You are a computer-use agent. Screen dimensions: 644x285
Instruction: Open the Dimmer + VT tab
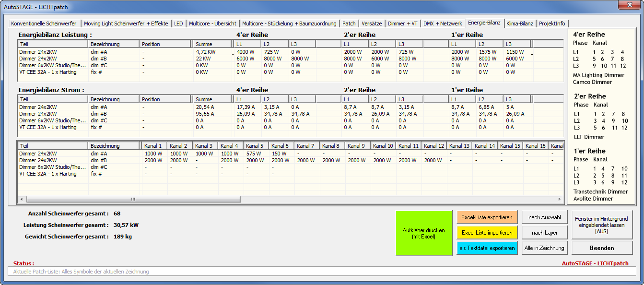[402, 24]
